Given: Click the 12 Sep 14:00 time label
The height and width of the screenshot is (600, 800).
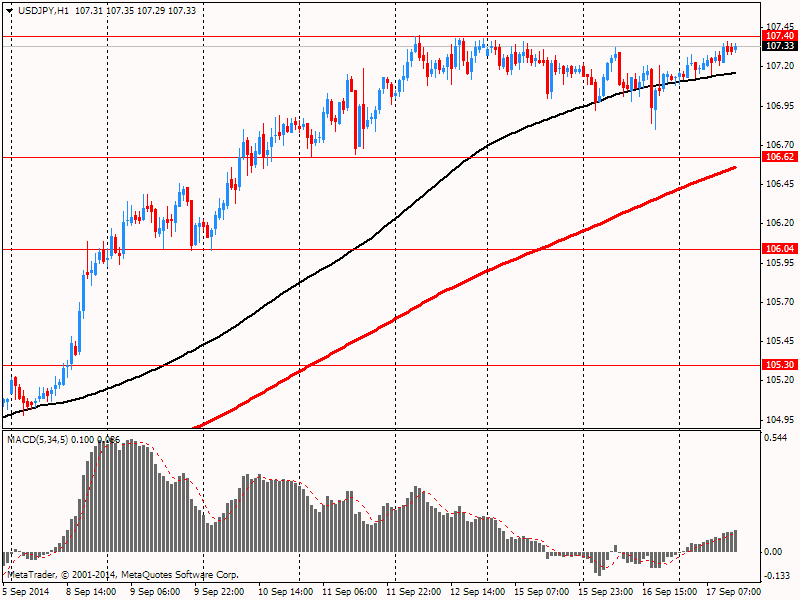Looking at the screenshot, I should (x=478, y=591).
